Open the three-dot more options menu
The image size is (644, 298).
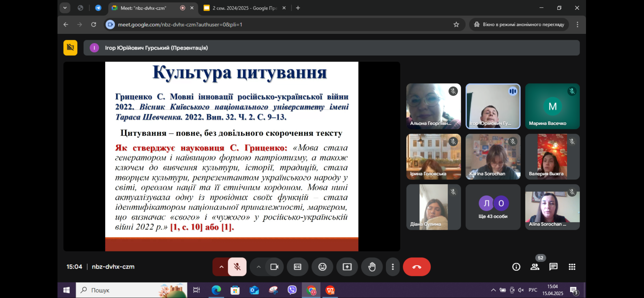(393, 267)
